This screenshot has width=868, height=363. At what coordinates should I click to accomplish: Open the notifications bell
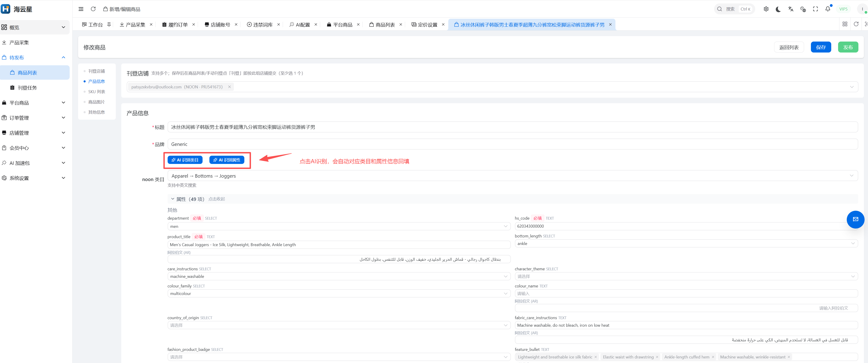(x=828, y=9)
